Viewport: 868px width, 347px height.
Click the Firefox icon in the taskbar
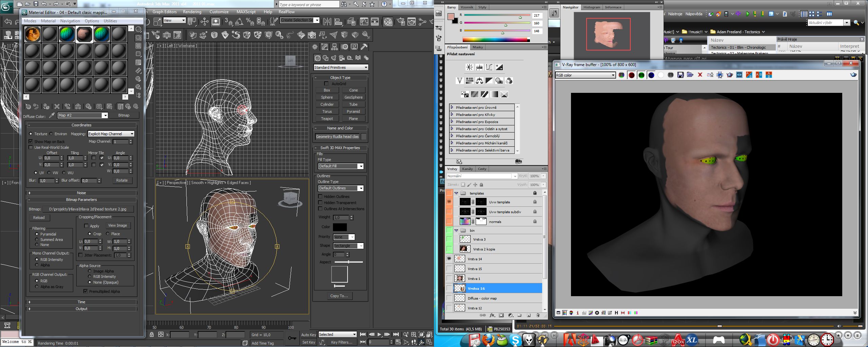click(x=489, y=340)
